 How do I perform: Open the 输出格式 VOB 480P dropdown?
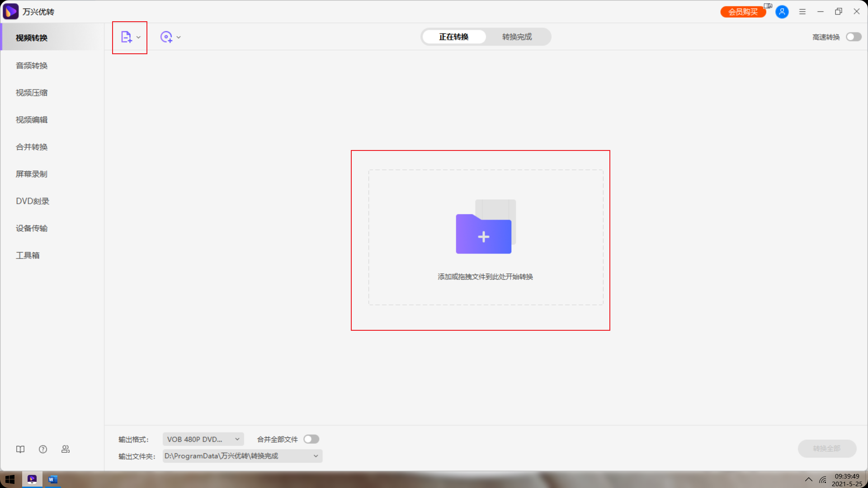click(203, 439)
